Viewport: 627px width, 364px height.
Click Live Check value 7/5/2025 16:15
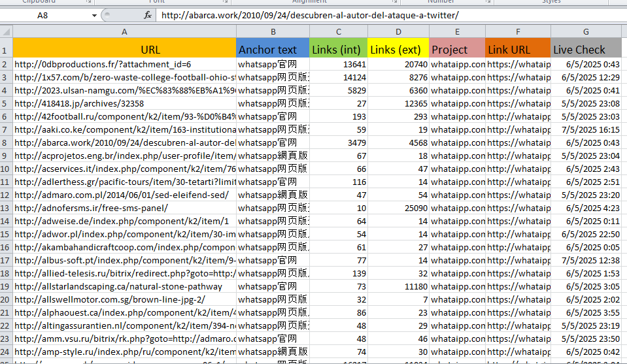[x=586, y=129]
